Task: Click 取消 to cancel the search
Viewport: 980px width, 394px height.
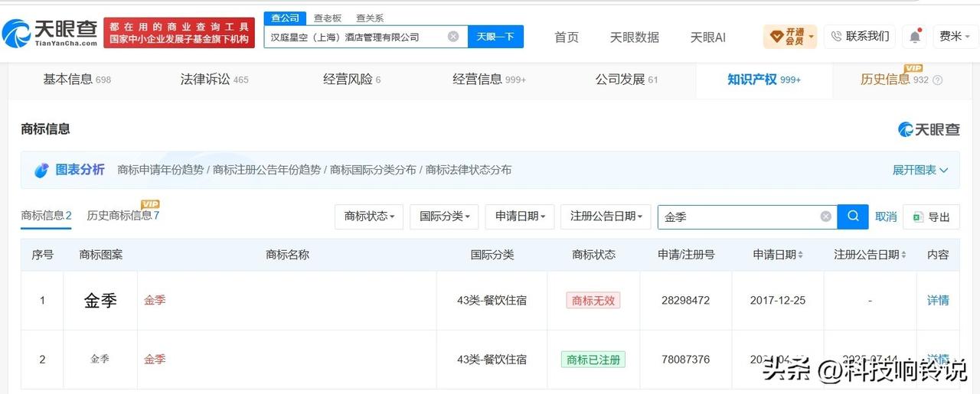Action: coord(886,217)
